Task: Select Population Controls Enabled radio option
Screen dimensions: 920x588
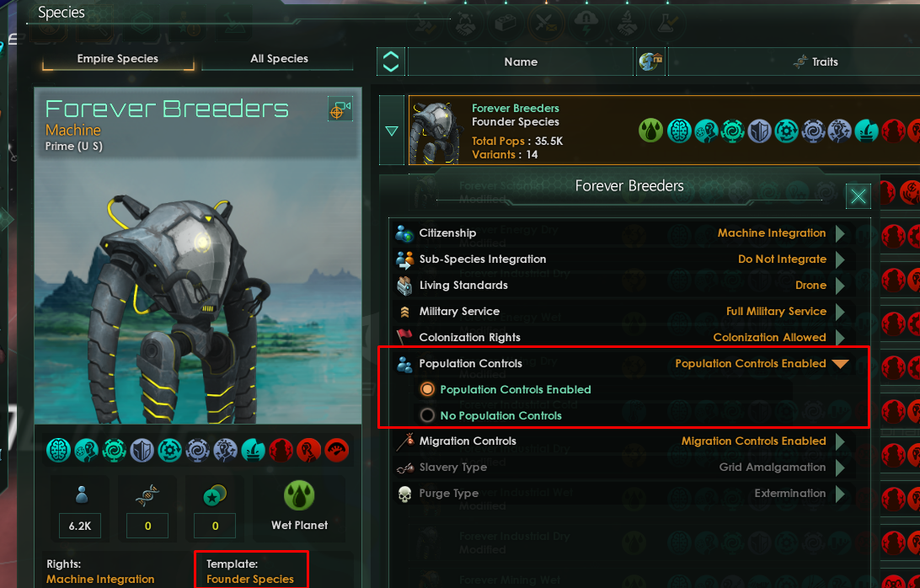Action: 427,389
